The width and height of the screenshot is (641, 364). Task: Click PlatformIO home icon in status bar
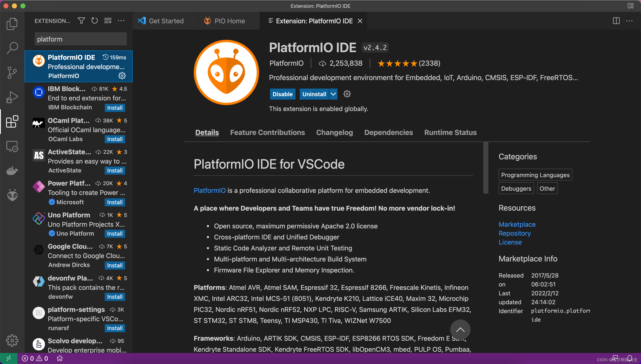(x=60, y=358)
